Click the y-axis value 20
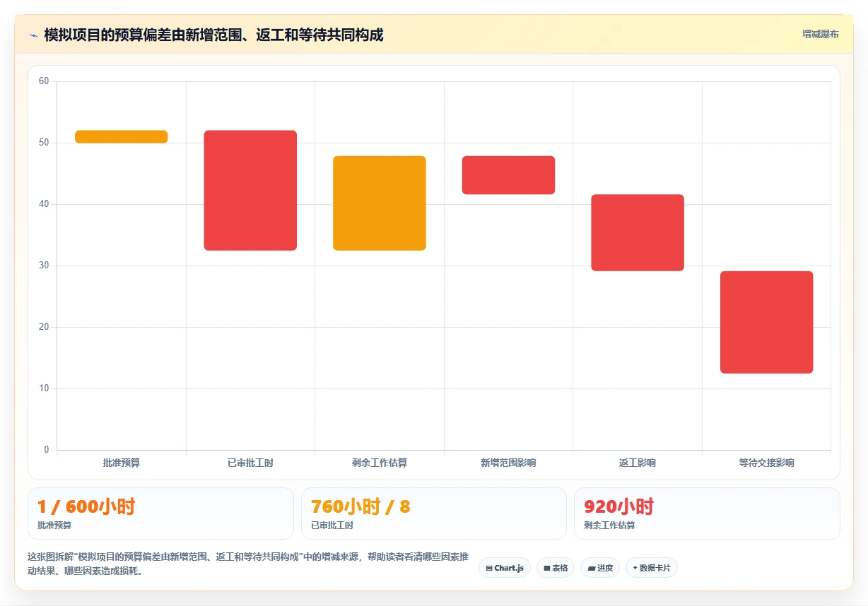The height and width of the screenshot is (606, 868). pyautogui.click(x=44, y=327)
